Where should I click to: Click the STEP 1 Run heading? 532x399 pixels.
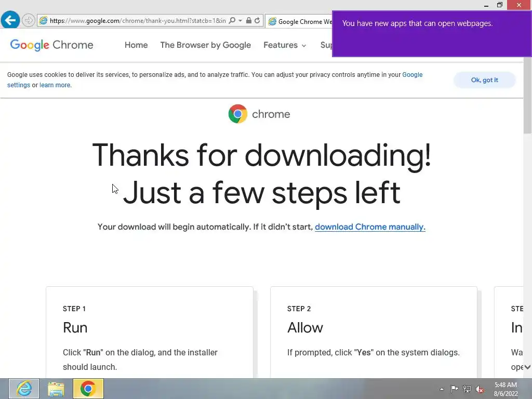click(75, 327)
